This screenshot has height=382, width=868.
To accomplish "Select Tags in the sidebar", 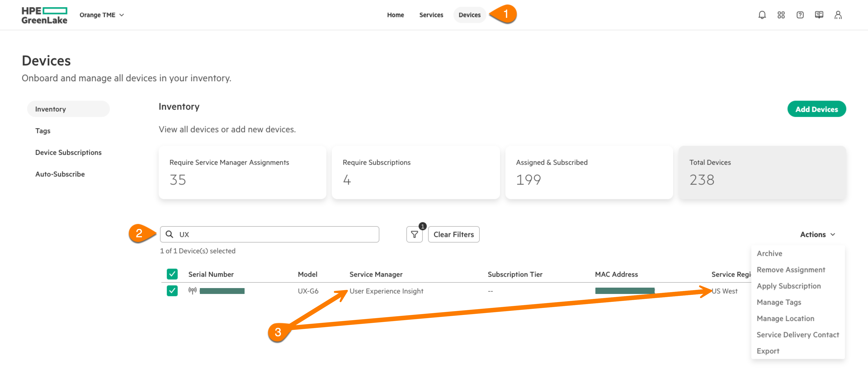I will tap(43, 130).
